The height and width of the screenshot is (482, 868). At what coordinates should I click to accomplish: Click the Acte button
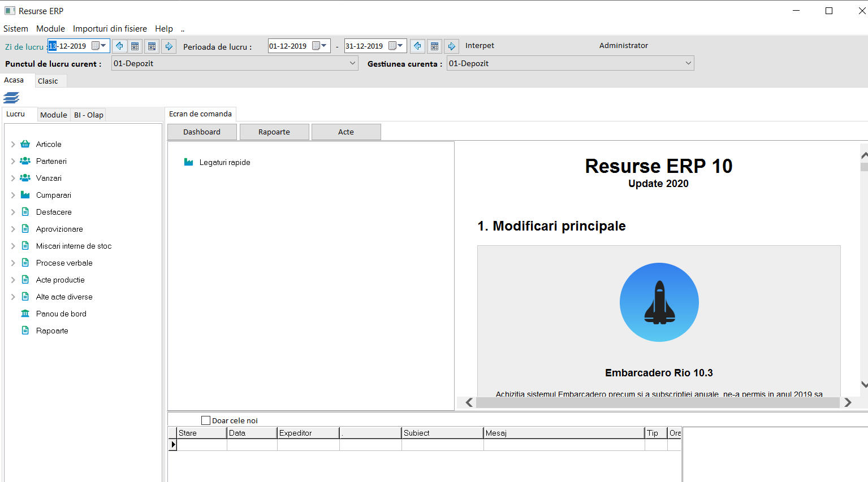coord(346,132)
